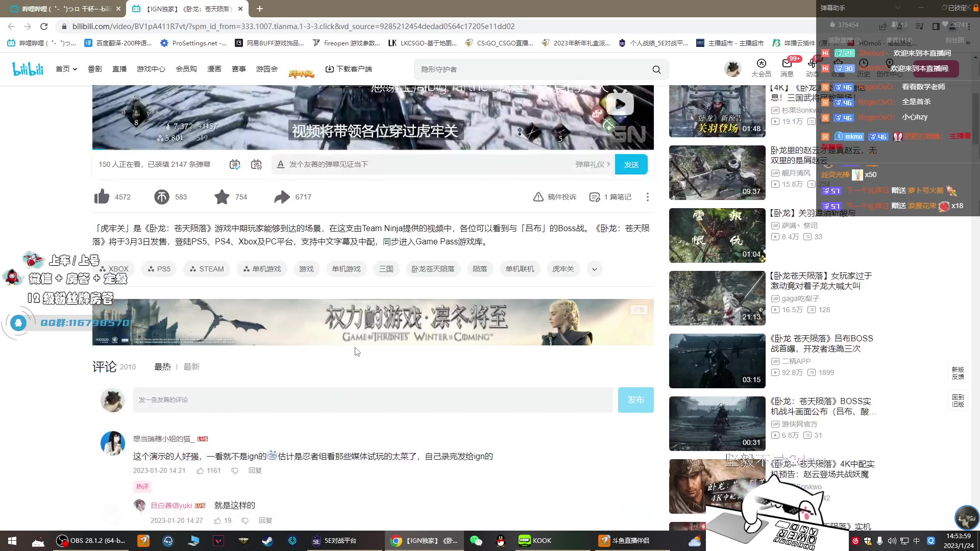Open the 番剧 nav item
The image size is (980, 551).
click(95, 69)
